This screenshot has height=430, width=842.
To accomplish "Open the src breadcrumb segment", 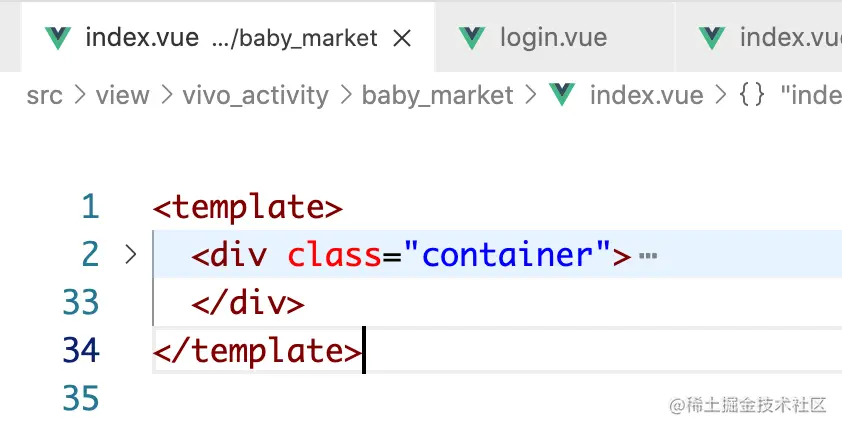I will [x=45, y=96].
